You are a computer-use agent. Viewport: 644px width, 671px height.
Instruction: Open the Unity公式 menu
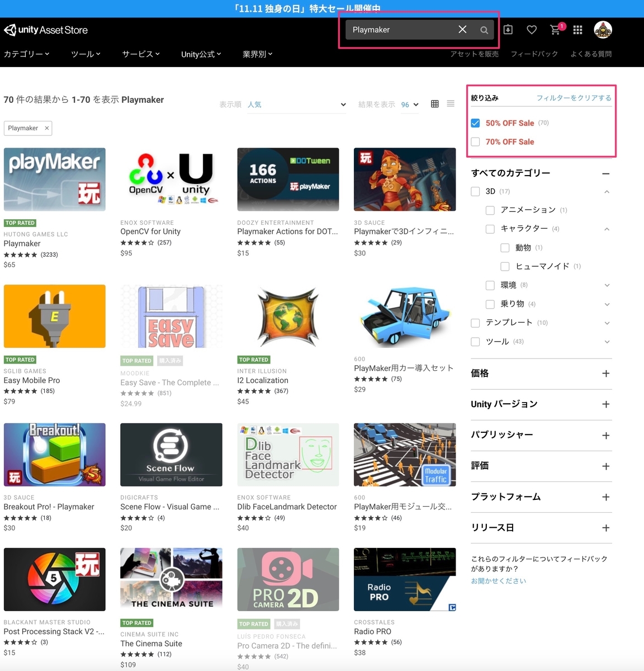201,54
